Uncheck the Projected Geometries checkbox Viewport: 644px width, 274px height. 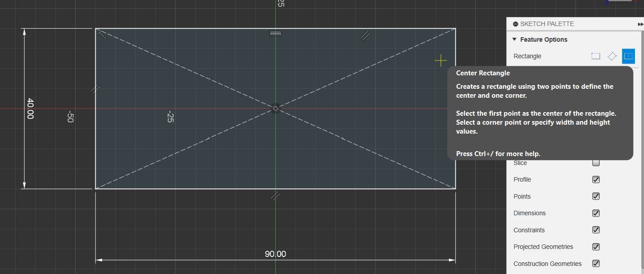(x=596, y=247)
